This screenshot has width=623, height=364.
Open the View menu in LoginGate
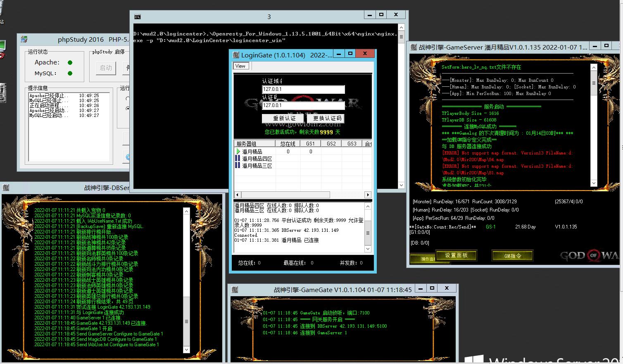click(240, 66)
